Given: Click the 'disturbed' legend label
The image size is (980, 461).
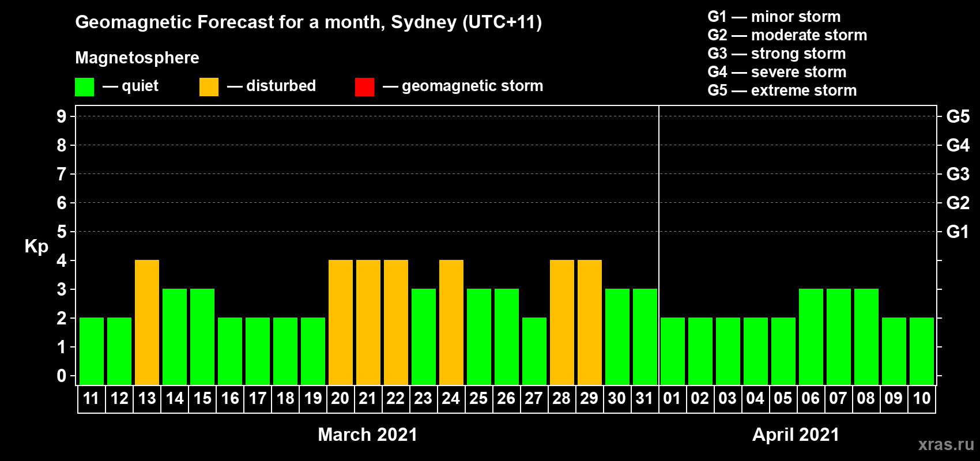Looking at the screenshot, I should click(x=281, y=86).
